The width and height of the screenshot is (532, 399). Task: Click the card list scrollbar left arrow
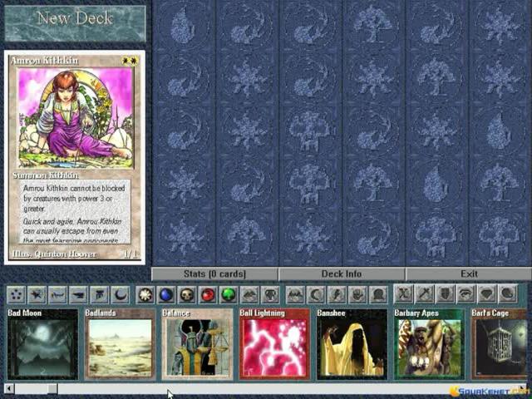click(9, 388)
